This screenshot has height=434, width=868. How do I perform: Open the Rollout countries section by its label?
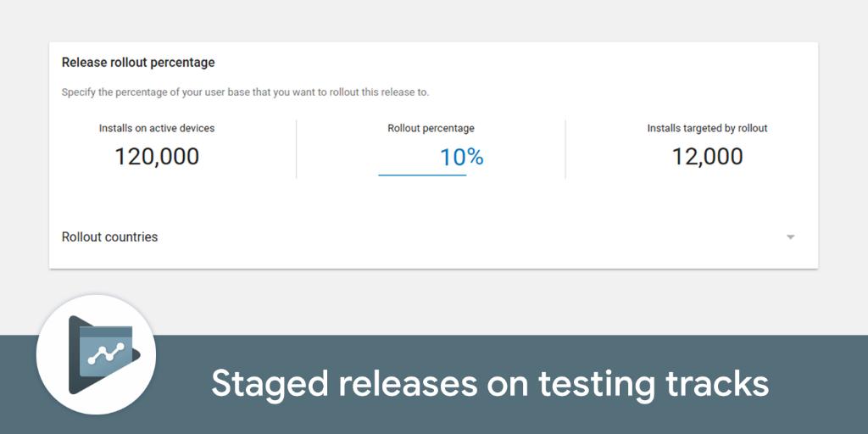click(x=109, y=237)
